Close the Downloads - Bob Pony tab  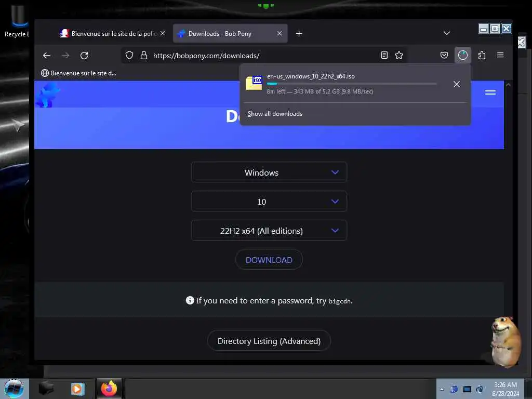(x=280, y=33)
